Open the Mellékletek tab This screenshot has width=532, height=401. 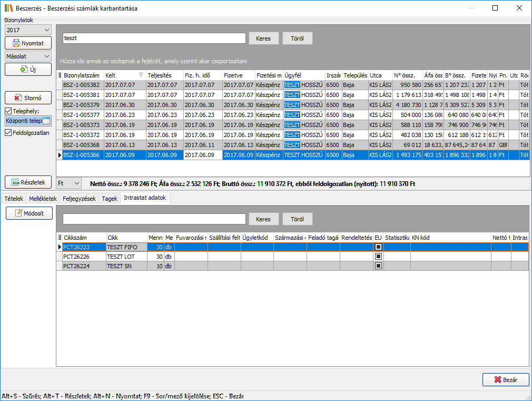(43, 199)
